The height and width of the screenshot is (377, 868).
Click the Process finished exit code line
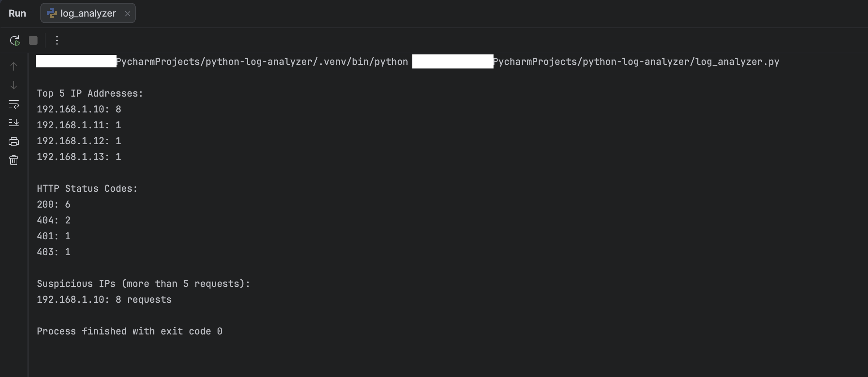pyautogui.click(x=130, y=331)
